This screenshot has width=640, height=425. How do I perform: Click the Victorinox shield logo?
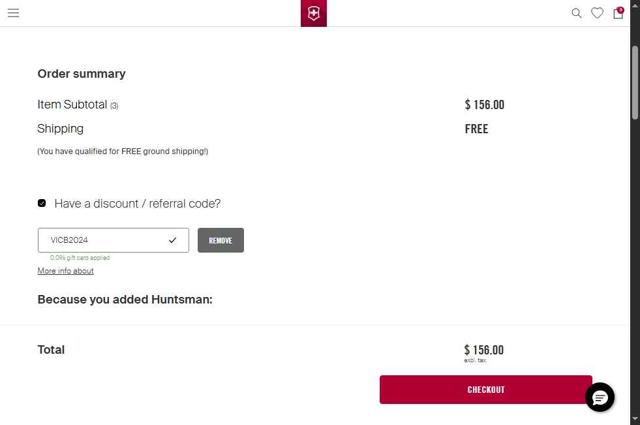(313, 13)
